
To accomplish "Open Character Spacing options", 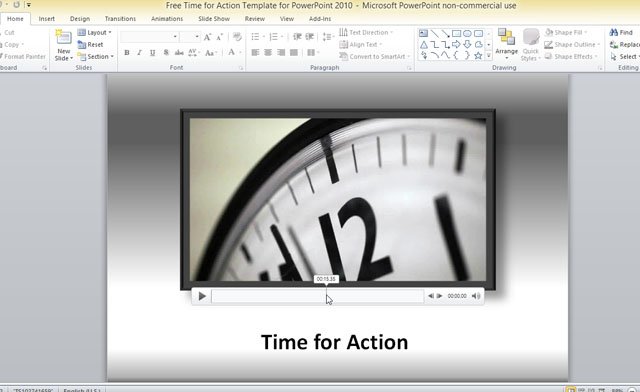I will tap(193, 53).
